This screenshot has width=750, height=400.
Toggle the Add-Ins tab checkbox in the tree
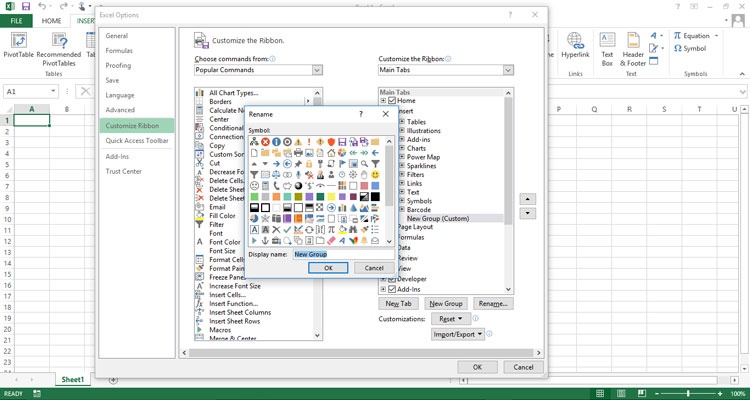point(392,289)
